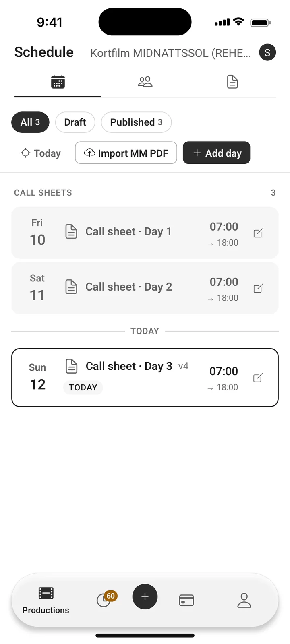Edit the Day 2 call sheet
The width and height of the screenshot is (290, 644).
(x=258, y=288)
